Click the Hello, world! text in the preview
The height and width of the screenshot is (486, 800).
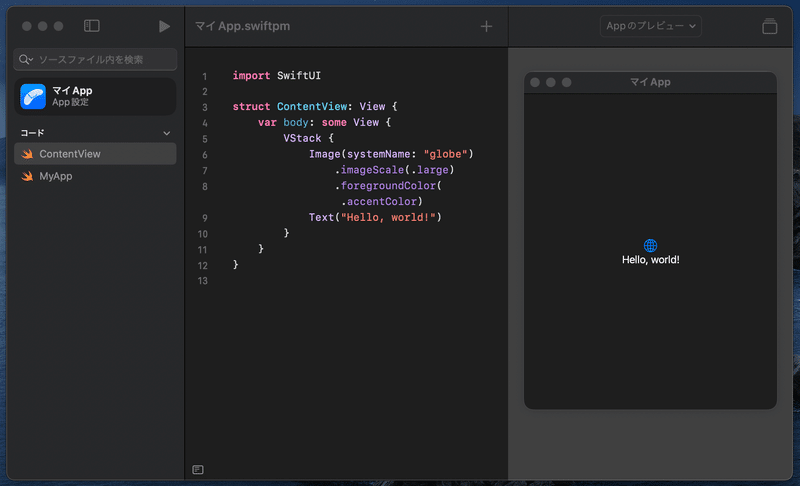[x=651, y=260]
